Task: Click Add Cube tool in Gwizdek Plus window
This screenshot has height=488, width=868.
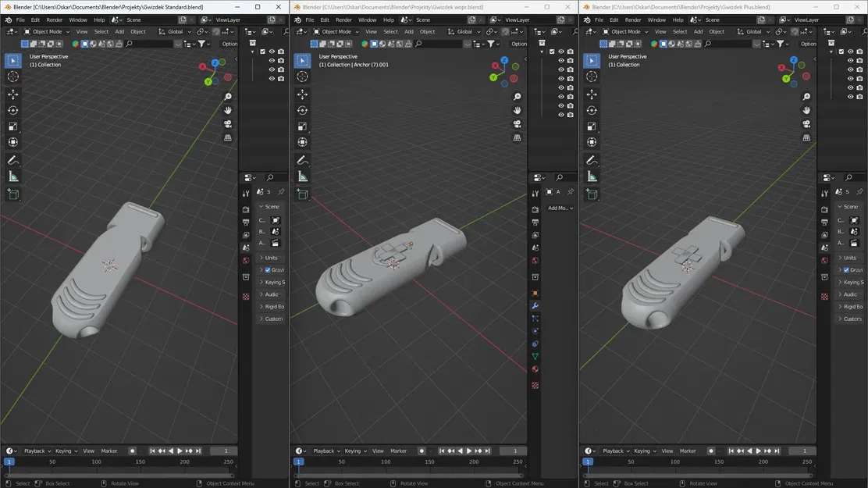Action: click(x=592, y=194)
